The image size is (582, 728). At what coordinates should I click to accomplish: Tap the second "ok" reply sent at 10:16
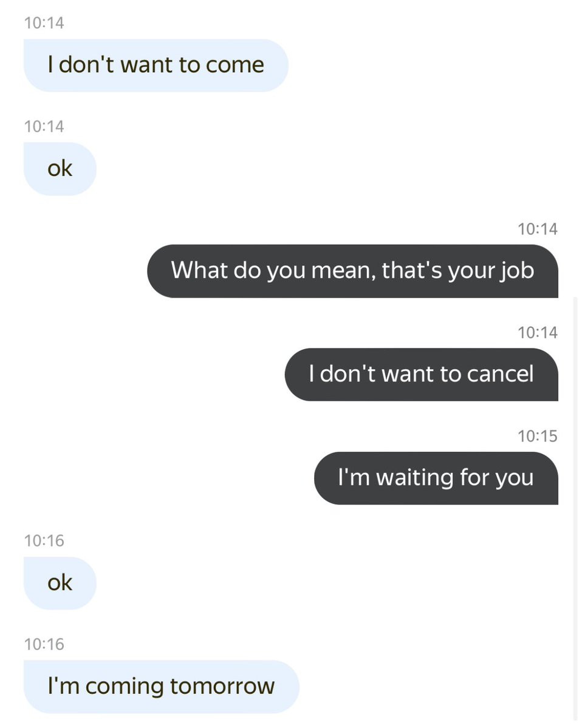coord(60,583)
